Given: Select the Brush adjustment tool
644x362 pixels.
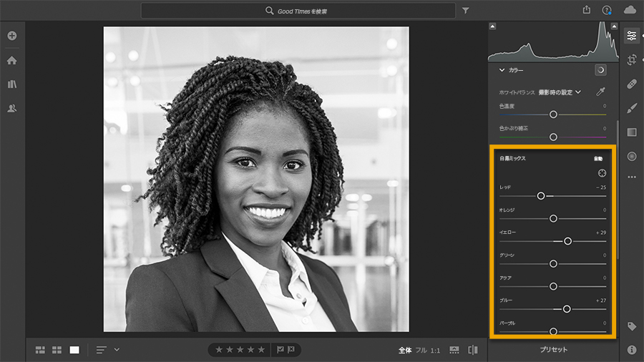Looking at the screenshot, I should point(632,108).
